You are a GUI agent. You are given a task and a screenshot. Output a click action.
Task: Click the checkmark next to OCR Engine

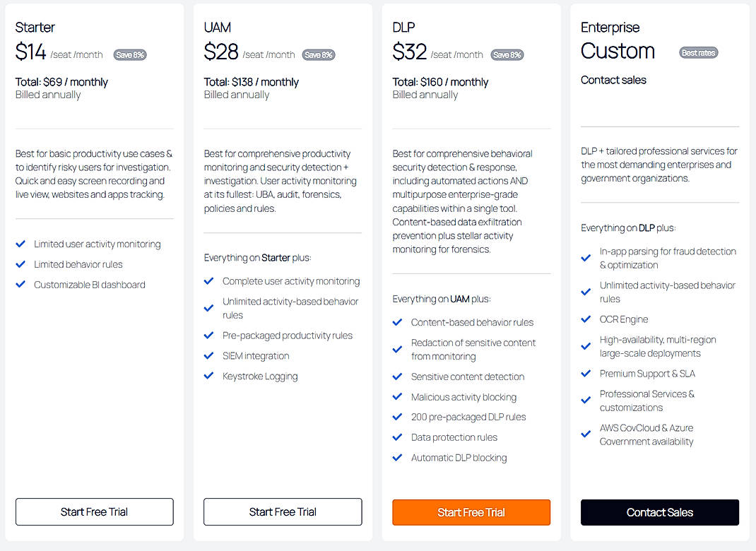(x=586, y=319)
